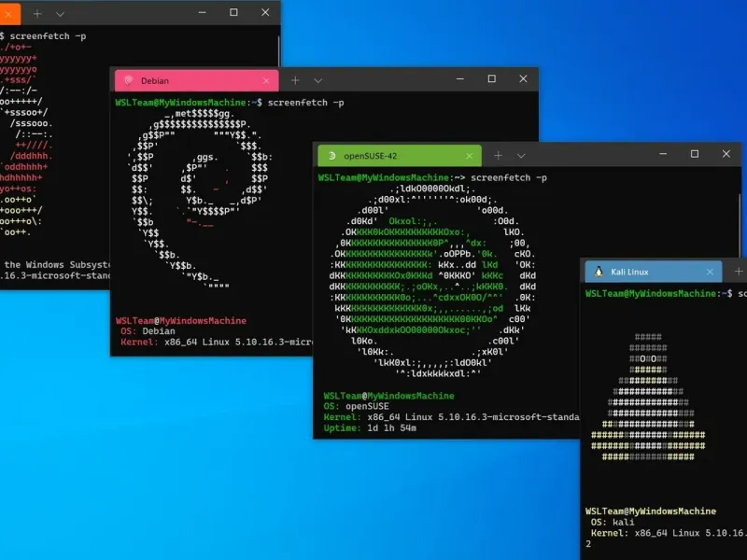Click the scrollbar in the orange-tab terminal

click(278, 50)
